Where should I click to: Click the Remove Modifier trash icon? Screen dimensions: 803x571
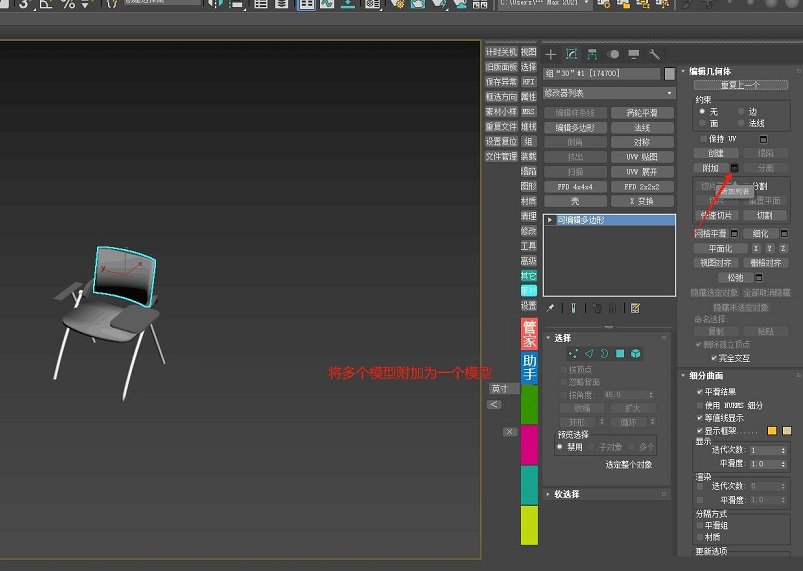tap(613, 308)
